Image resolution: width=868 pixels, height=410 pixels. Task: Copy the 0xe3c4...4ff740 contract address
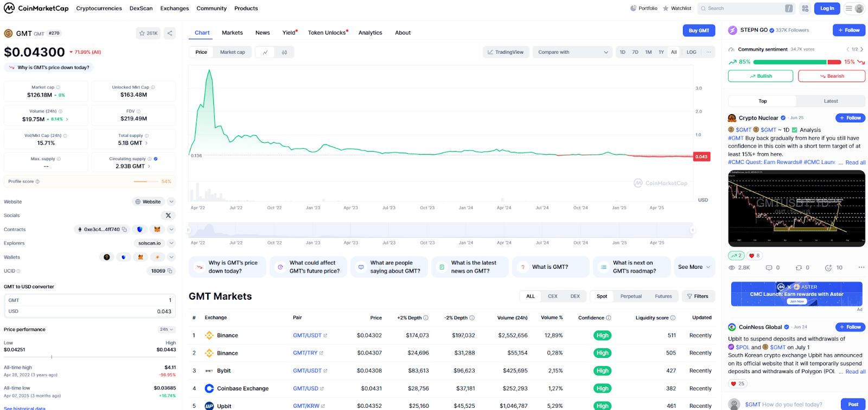point(124,229)
